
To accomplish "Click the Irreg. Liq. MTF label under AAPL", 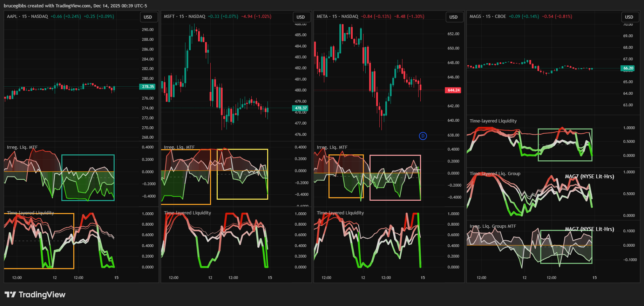I will click(22, 147).
